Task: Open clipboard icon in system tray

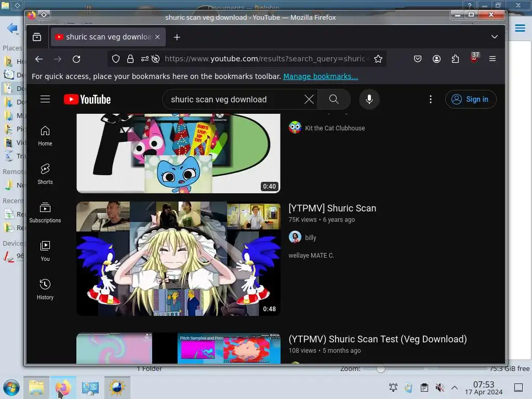Action: point(424,388)
